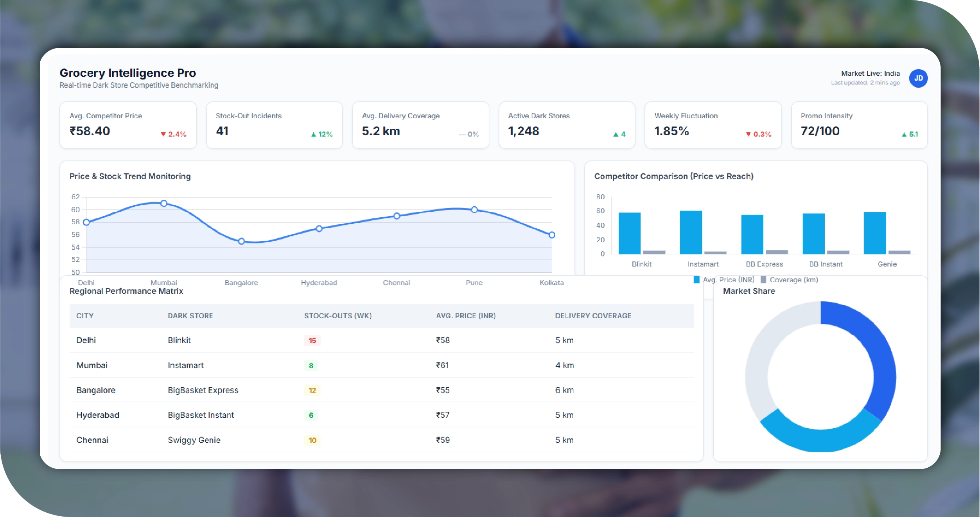Image resolution: width=980 pixels, height=517 pixels.
Task: Open the BigBasket Express row for Bangalore
Action: click(x=203, y=390)
